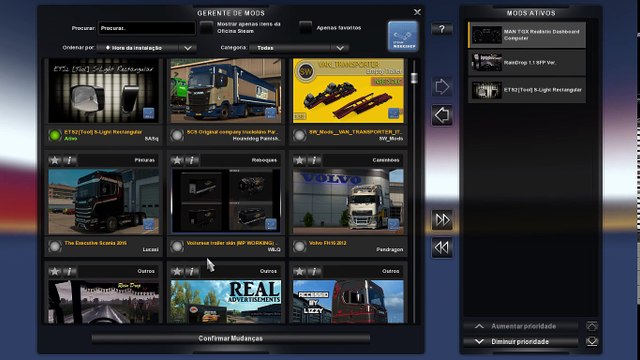Screen dimensions: 640x360
Task: Click workshop badge on Volvo FH16 thumbnail
Action: click(x=393, y=224)
